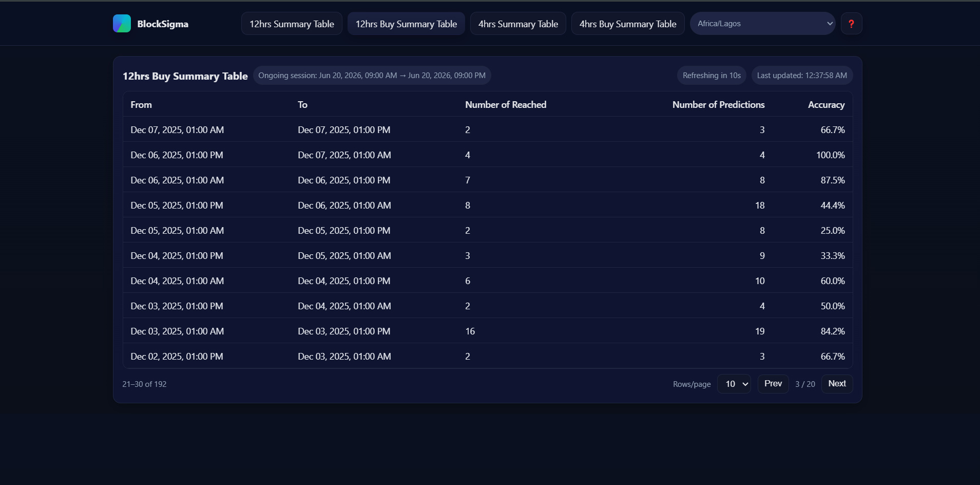Click the Accuracy column header
The height and width of the screenshot is (485, 980).
pyautogui.click(x=826, y=105)
